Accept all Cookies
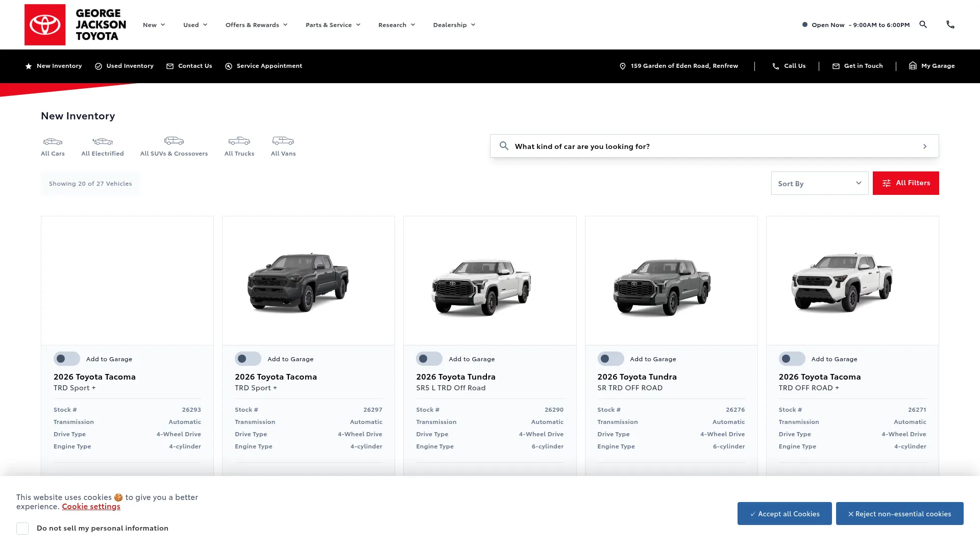The image size is (980, 551). pos(784,513)
